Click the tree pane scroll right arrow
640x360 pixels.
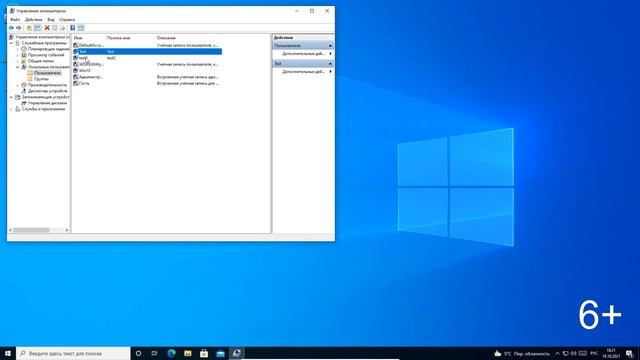[x=67, y=230]
